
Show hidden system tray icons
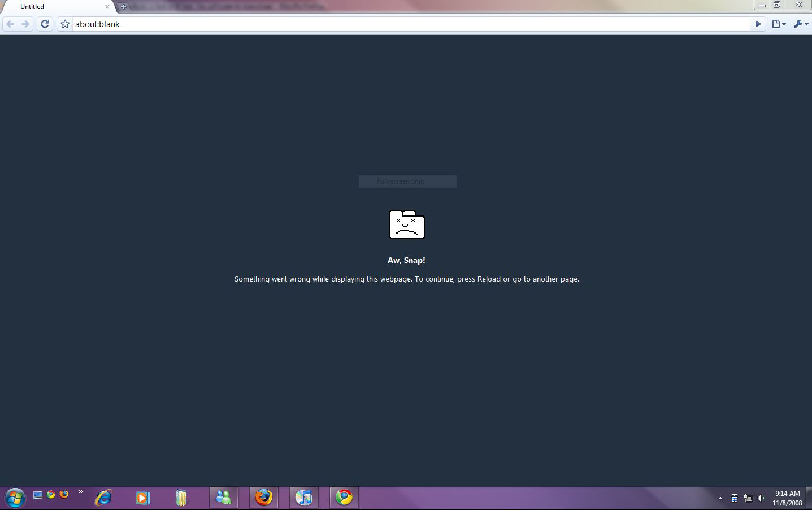[720, 498]
